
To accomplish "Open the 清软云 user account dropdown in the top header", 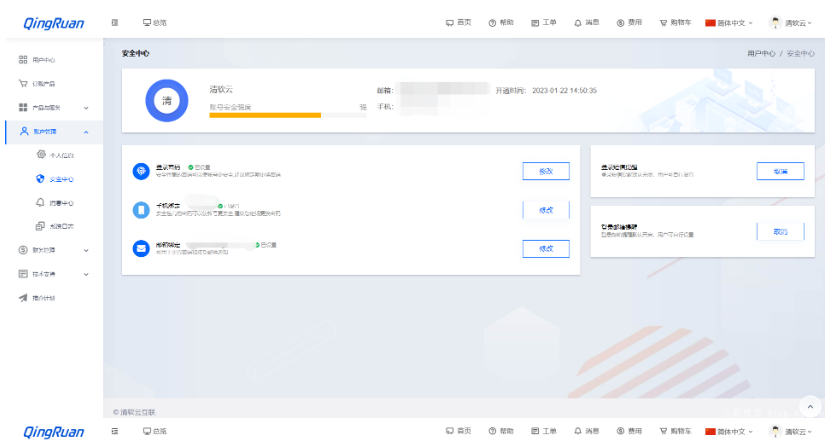I will click(x=798, y=23).
